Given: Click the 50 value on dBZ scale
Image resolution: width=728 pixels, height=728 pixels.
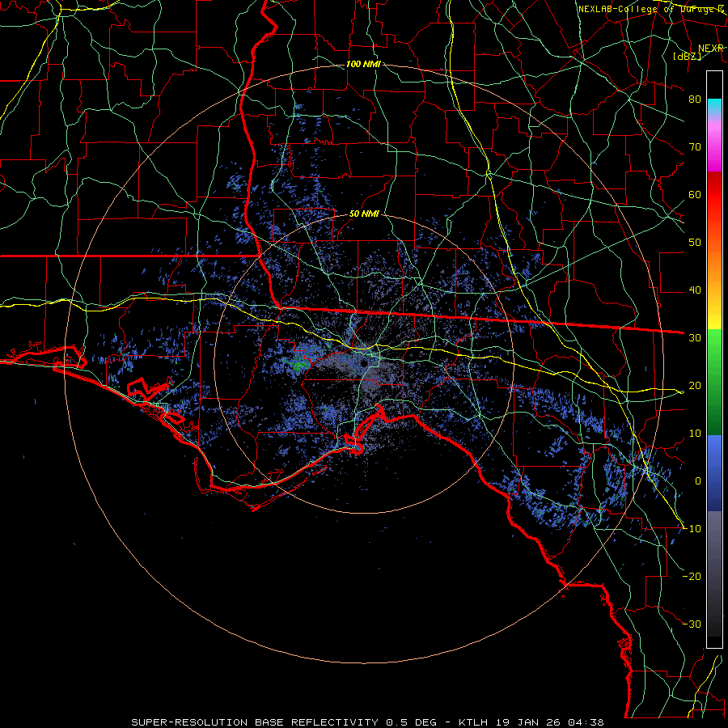Looking at the screenshot, I should click(x=695, y=243).
